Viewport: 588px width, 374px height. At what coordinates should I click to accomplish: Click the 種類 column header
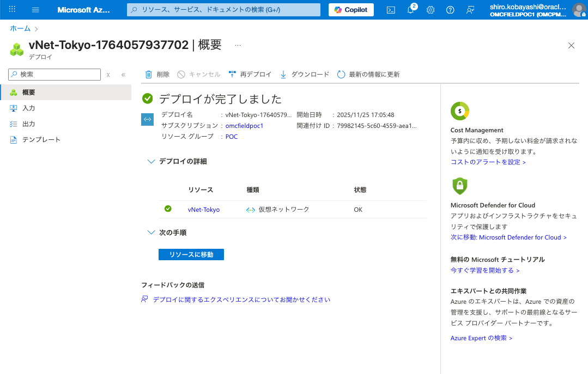pyautogui.click(x=253, y=189)
